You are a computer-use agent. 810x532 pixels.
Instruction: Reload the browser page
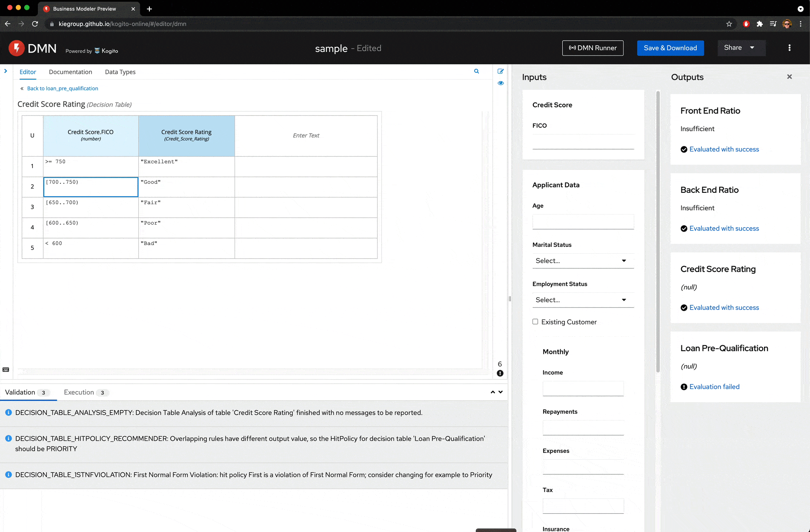click(x=35, y=24)
